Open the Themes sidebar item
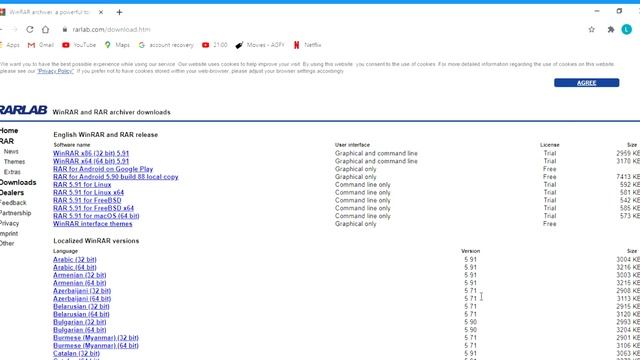Viewport: 640px width, 360px height. click(14, 162)
